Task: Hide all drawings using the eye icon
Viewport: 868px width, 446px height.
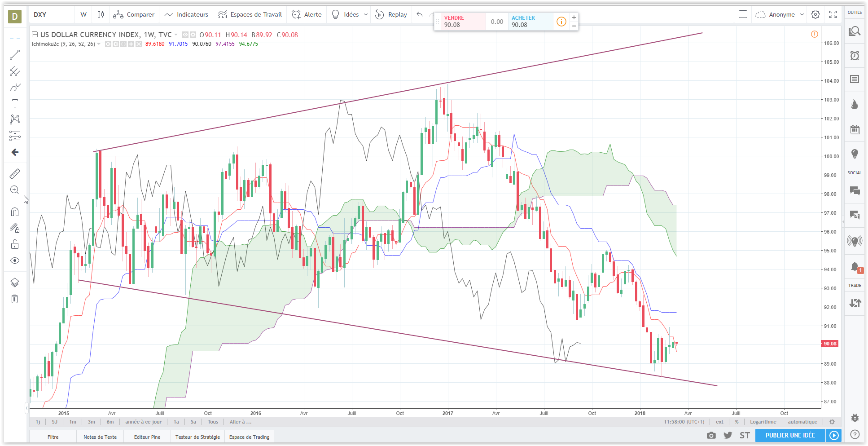Action: point(15,261)
